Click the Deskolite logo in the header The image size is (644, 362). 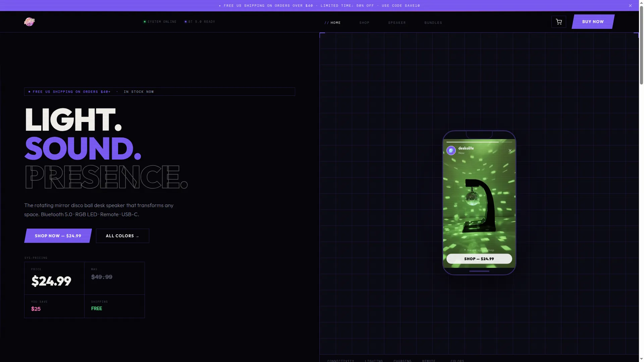click(x=30, y=22)
